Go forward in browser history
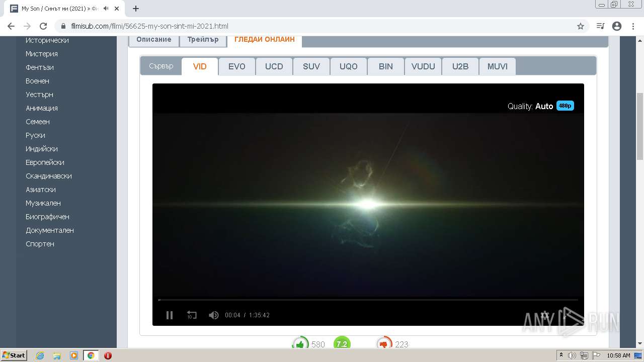 pyautogui.click(x=27, y=26)
